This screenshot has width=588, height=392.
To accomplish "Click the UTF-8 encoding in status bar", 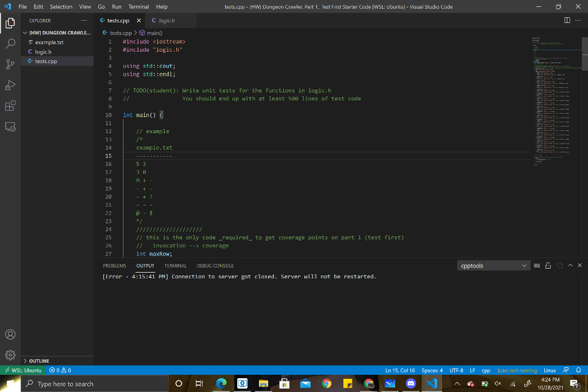I will pos(457,371).
